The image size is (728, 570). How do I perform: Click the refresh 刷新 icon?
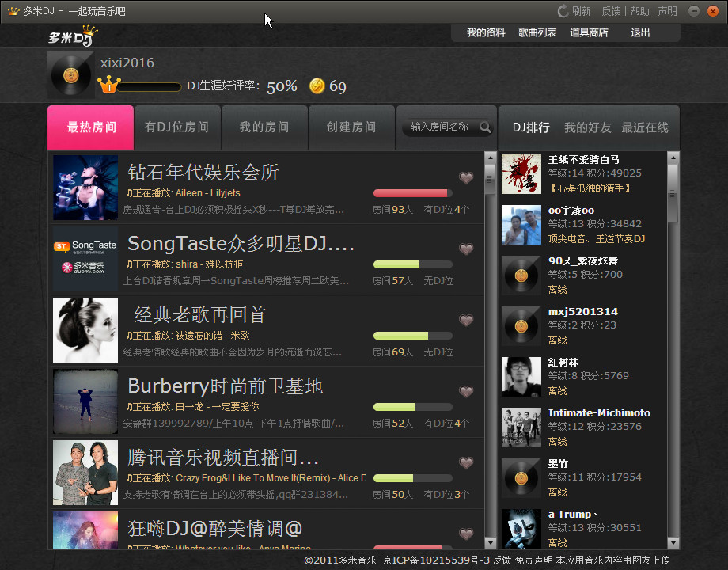(x=563, y=11)
